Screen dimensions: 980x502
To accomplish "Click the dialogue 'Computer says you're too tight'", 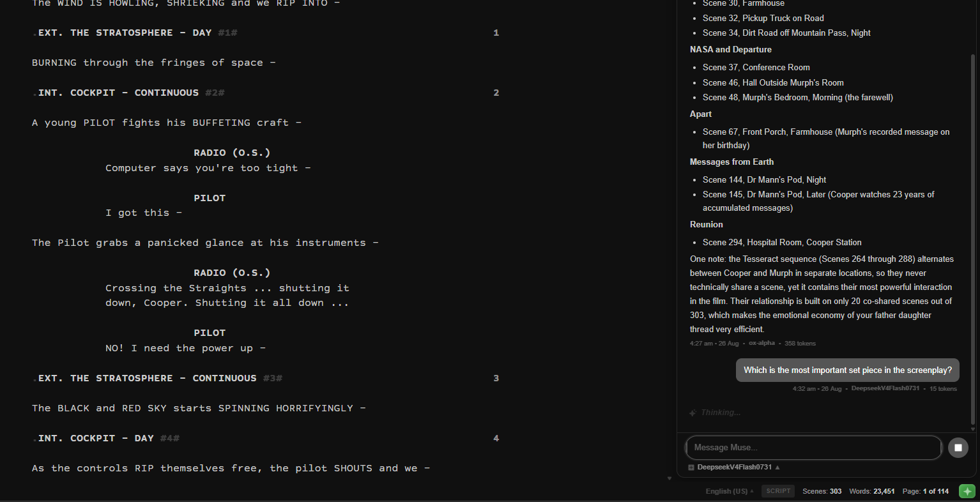I will 208,168.
